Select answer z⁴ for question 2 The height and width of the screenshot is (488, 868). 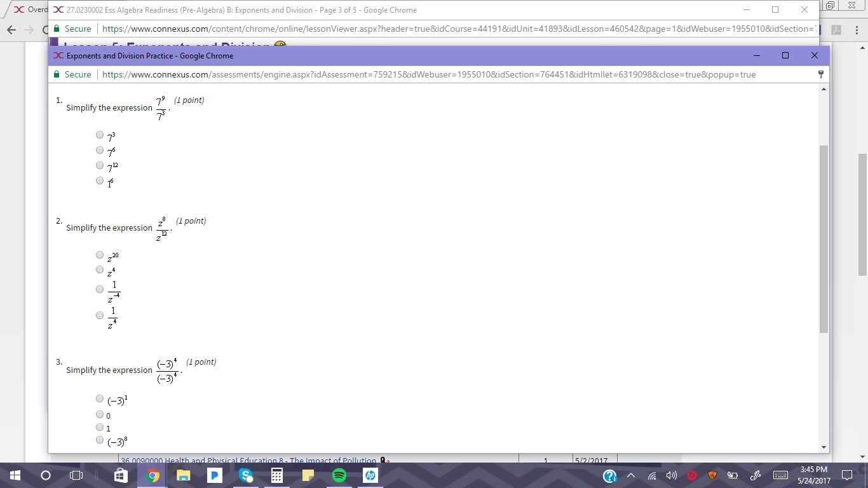[100, 269]
